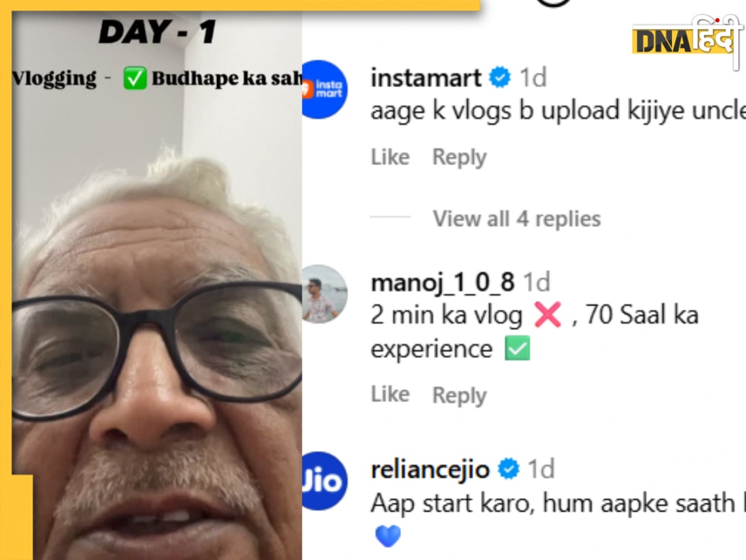Open manoj_1_0_8's profile picture
746x560 pixels.
[324, 294]
